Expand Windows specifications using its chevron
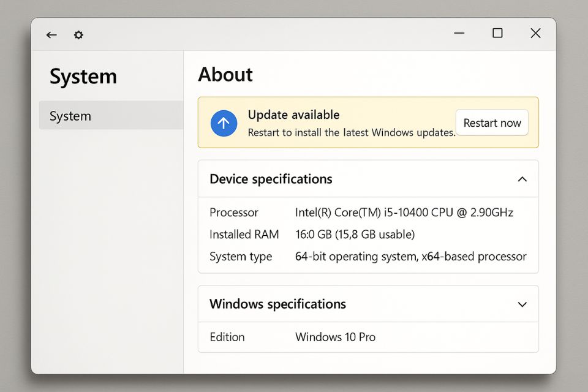Image resolution: width=588 pixels, height=392 pixels. (522, 304)
